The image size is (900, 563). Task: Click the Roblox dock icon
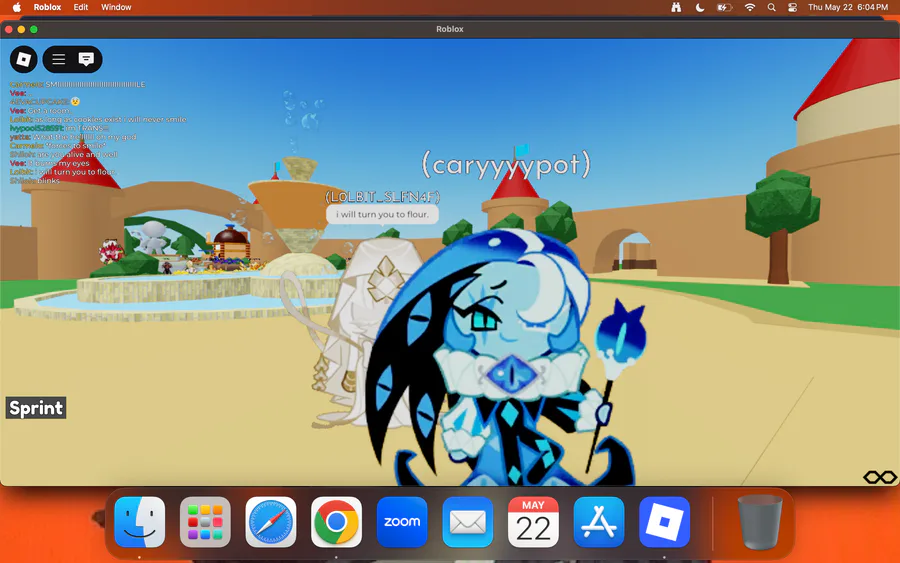point(665,522)
